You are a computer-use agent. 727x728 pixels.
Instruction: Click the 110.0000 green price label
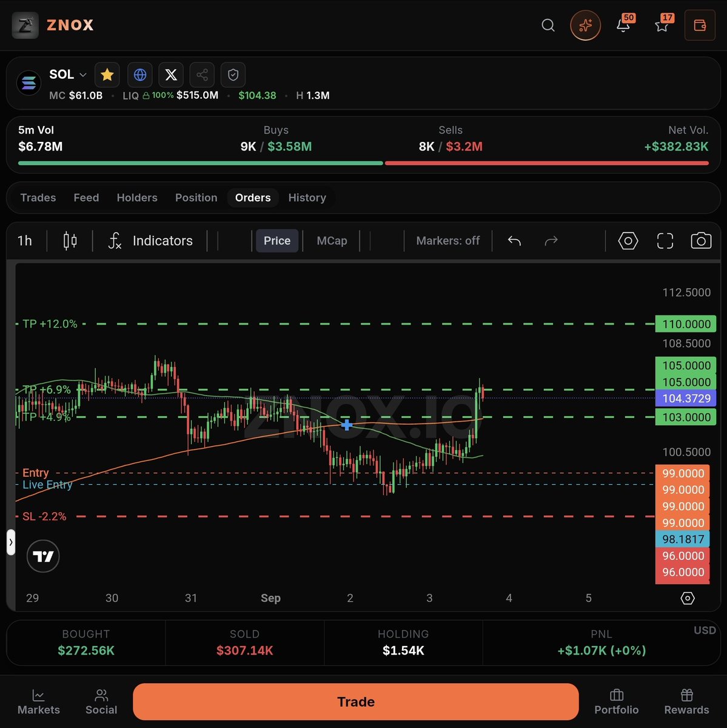(686, 324)
